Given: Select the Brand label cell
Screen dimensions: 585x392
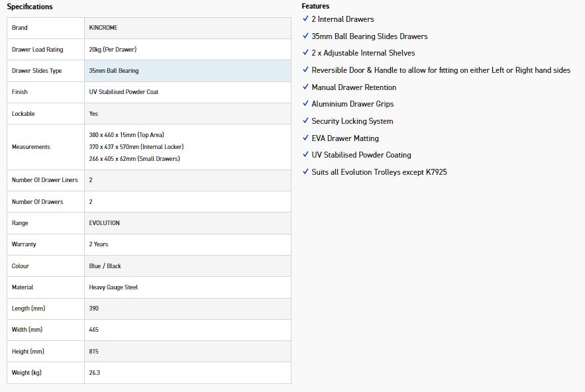Looking at the screenshot, I should click(x=46, y=28).
